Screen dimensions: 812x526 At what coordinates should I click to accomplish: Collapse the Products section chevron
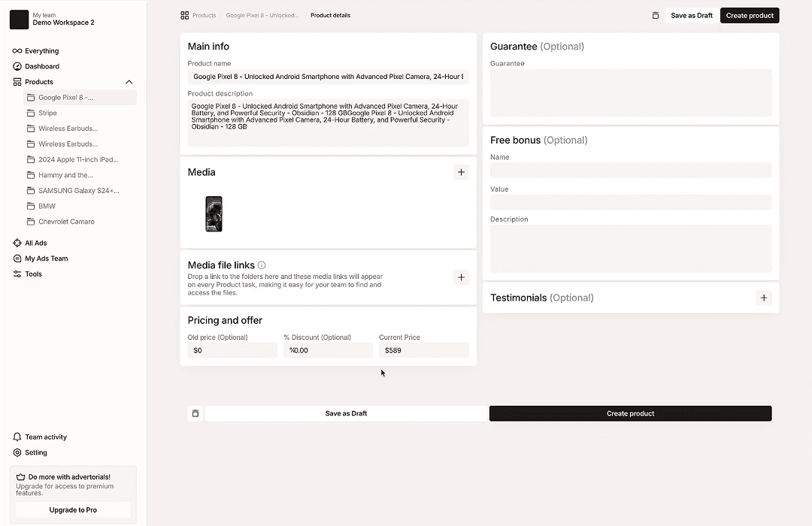point(129,82)
